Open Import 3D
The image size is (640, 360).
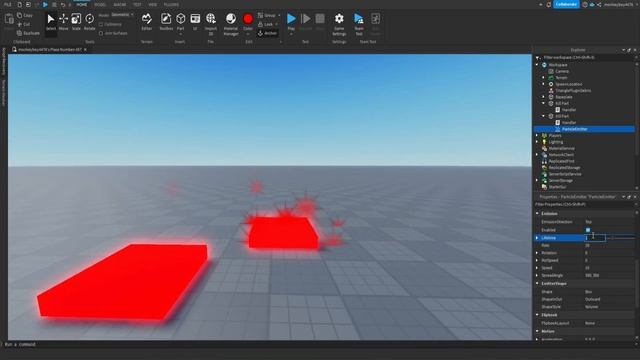(211, 24)
